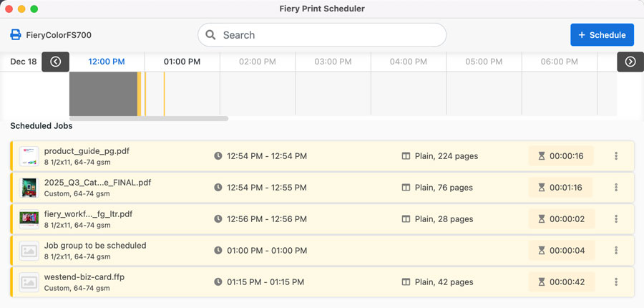Advance timeline with the next arrow
The image size is (644, 308).
[x=630, y=62]
